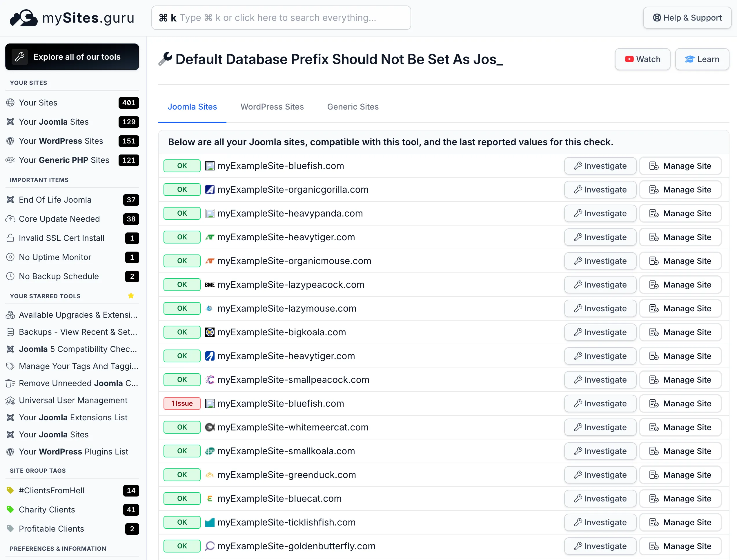Click the padlock icon for Invalid SSL Cert Install
The height and width of the screenshot is (560, 737).
click(x=10, y=238)
